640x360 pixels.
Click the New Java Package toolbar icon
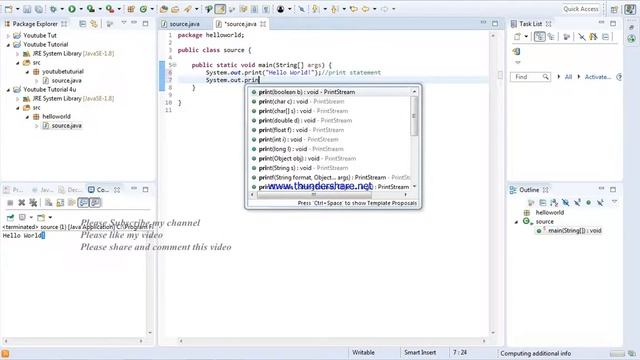131,9
